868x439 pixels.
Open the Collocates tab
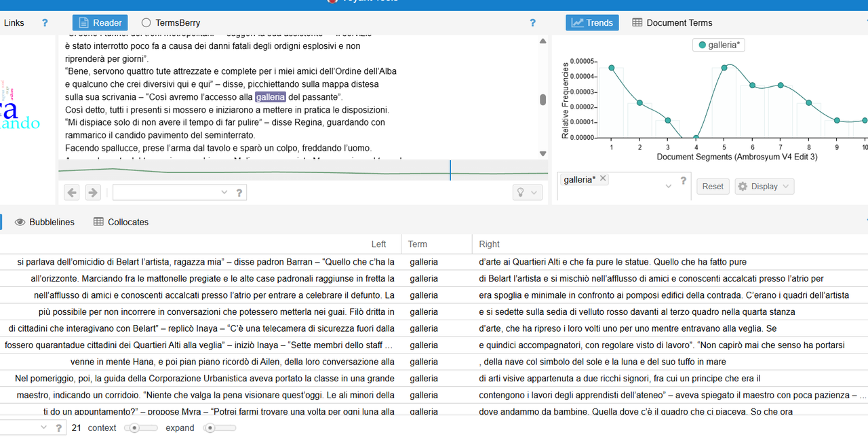coord(121,222)
